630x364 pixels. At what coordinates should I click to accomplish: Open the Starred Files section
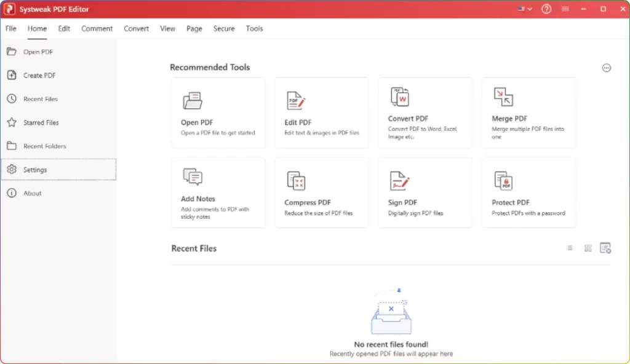pyautogui.click(x=41, y=122)
